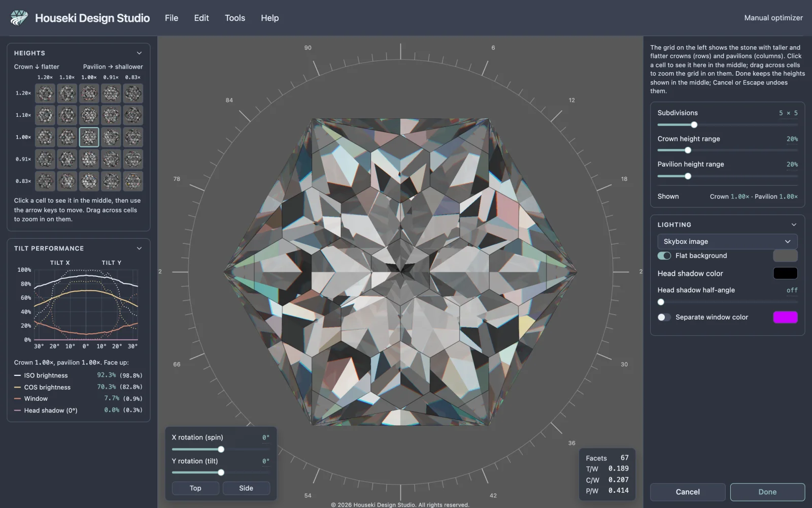The width and height of the screenshot is (812, 508).
Task: Select grid cell crown 0.83× pavilion 1.00×
Action: 89,181
